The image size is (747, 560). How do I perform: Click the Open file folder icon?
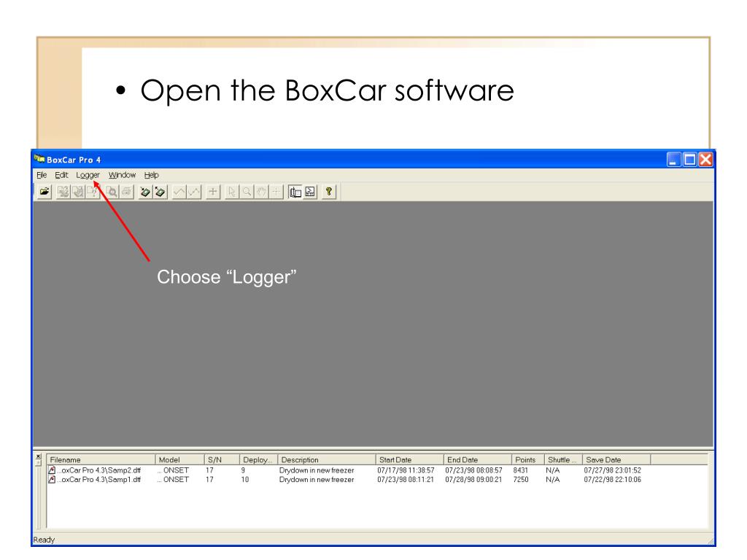point(44,192)
